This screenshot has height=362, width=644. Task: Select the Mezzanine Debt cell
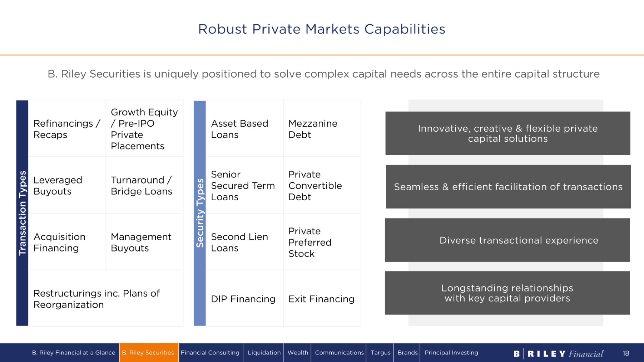(322, 129)
